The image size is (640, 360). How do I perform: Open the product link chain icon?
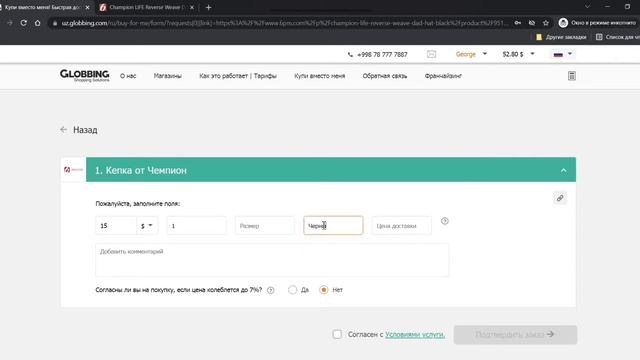coord(560,198)
